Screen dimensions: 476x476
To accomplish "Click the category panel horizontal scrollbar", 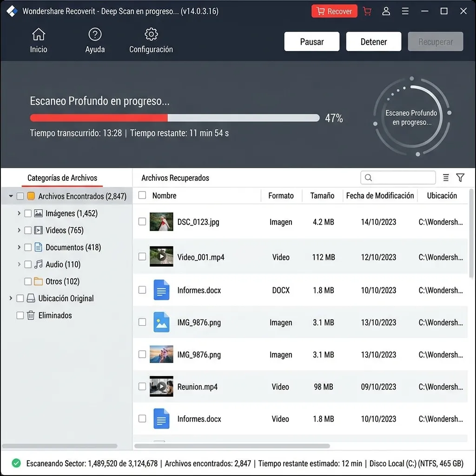I will click(60, 446).
